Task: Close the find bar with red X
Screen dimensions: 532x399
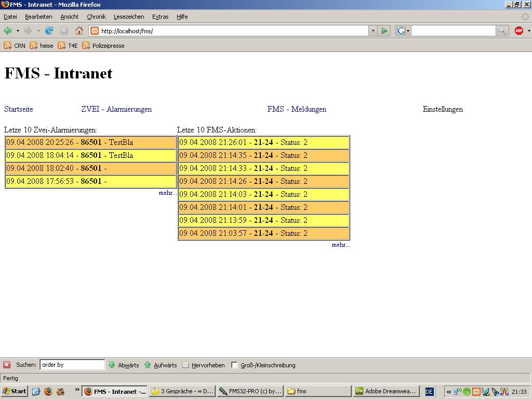Action: (7, 365)
